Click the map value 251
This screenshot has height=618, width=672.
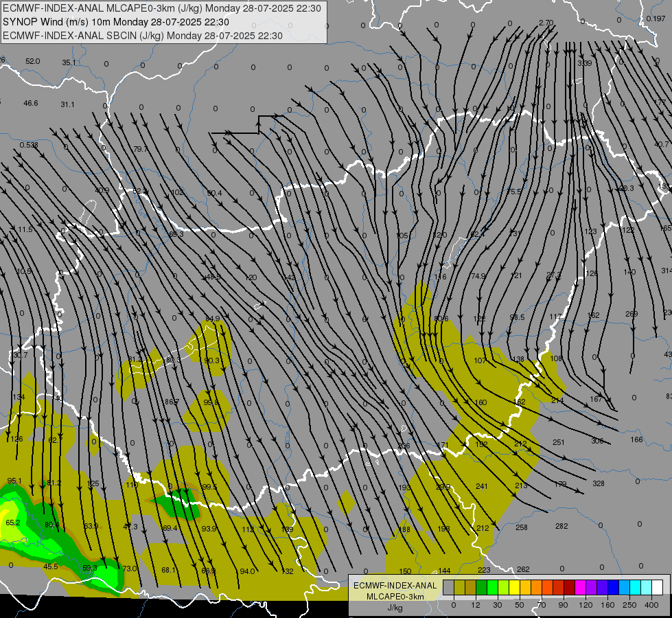click(x=559, y=442)
